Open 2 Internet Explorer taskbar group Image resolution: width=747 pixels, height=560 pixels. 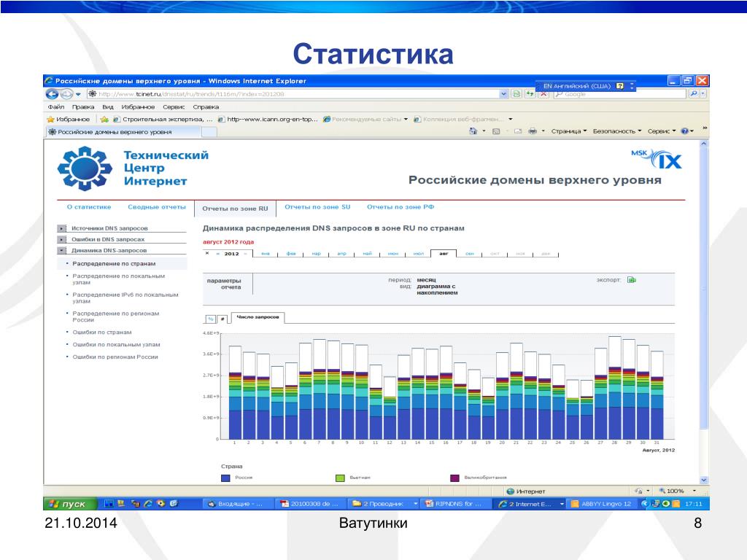click(530, 504)
